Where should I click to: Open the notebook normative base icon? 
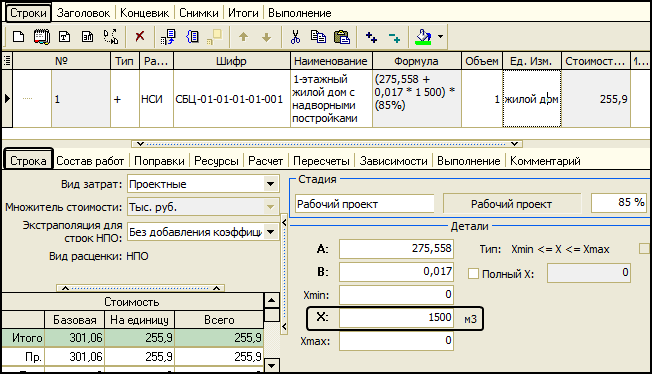tap(42, 37)
